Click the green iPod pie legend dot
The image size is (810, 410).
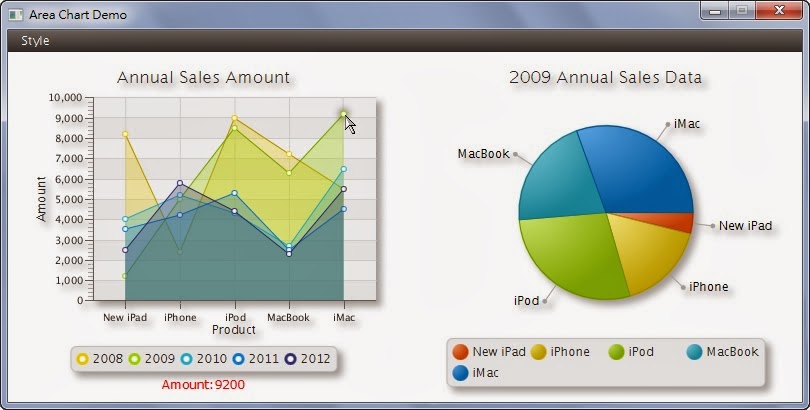[616, 352]
